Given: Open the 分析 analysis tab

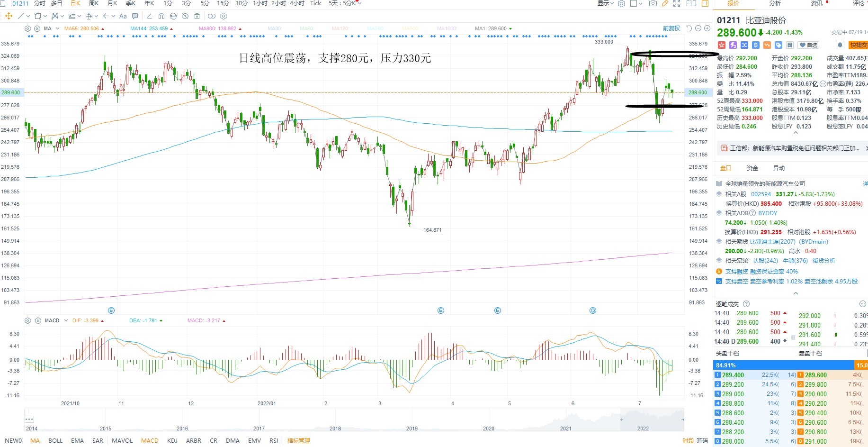Looking at the screenshot, I should [x=775, y=3].
